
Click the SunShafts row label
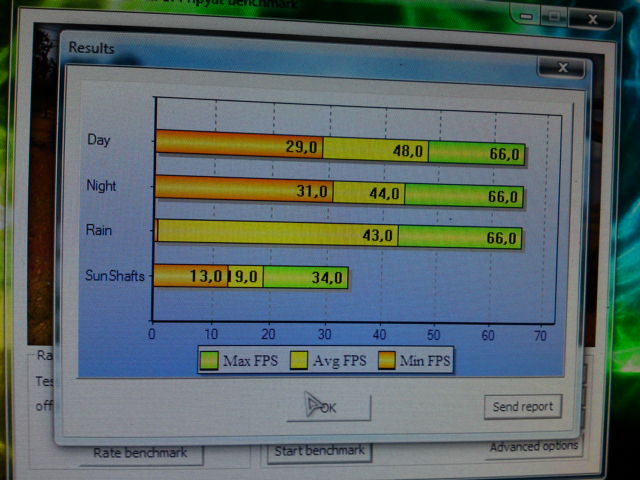point(115,276)
